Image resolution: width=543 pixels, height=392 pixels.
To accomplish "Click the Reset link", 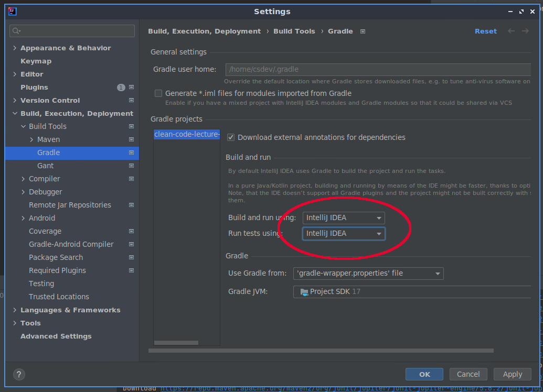I will click(485, 31).
